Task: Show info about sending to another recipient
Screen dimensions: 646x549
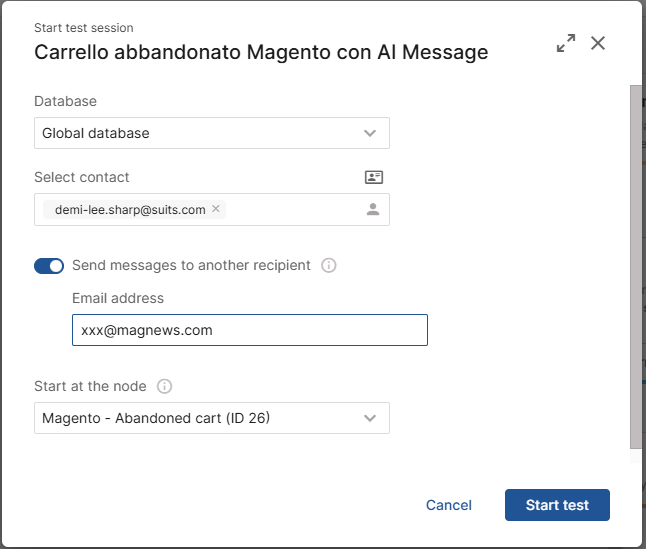Action: click(328, 265)
